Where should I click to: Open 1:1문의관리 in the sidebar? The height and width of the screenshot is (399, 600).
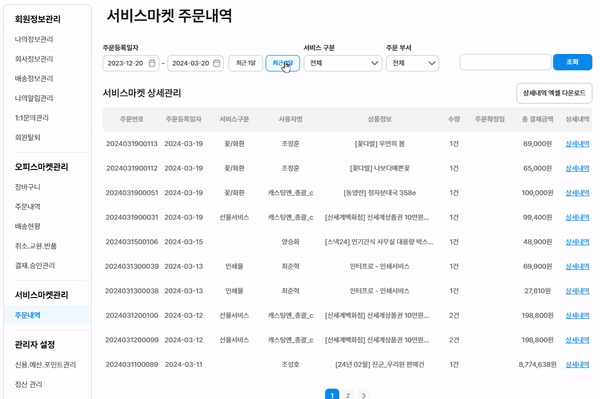(x=31, y=118)
